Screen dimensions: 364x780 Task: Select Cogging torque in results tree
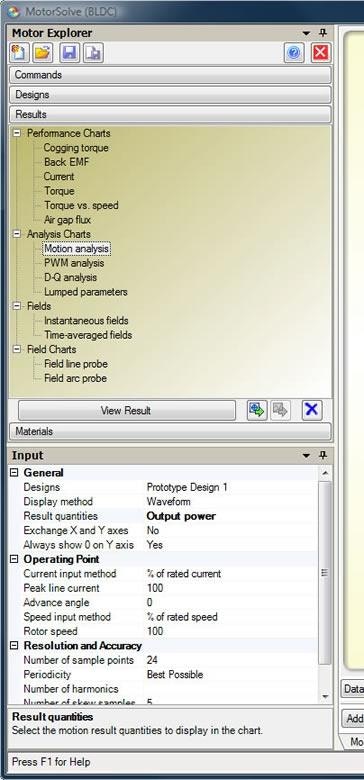point(76,148)
